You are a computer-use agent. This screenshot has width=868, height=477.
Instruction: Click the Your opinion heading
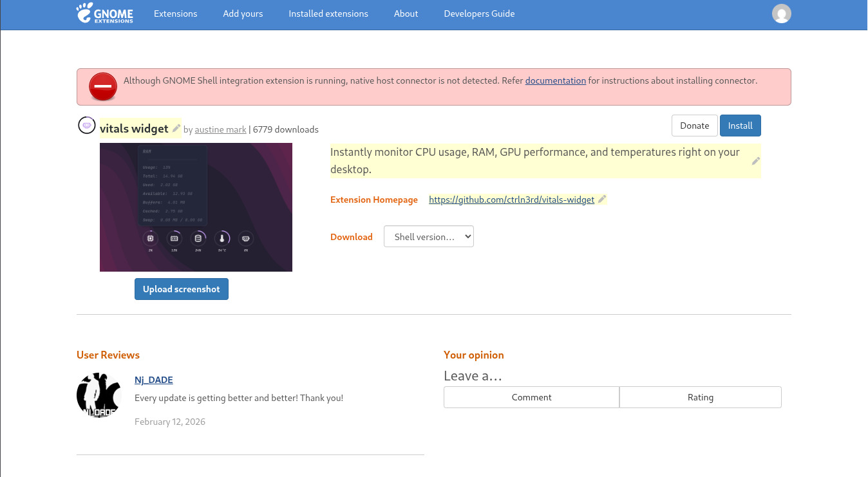[474, 355]
